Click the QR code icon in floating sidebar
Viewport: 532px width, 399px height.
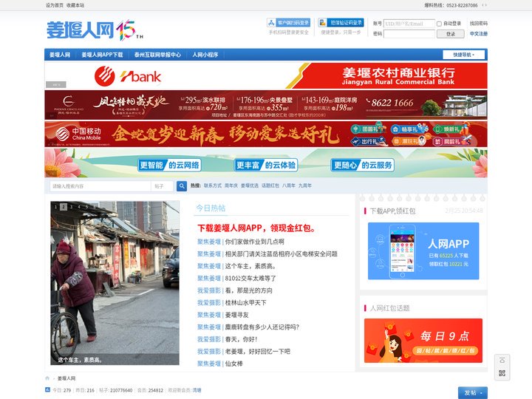coord(502,373)
